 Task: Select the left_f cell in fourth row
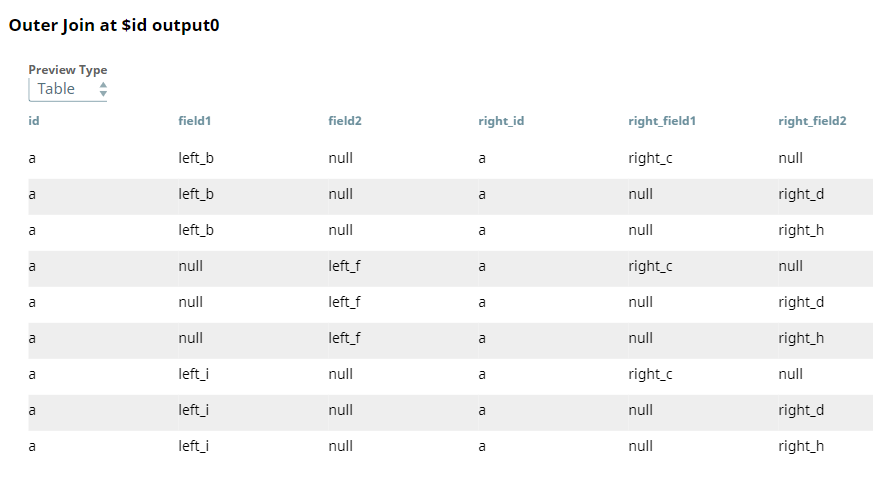tap(344, 266)
